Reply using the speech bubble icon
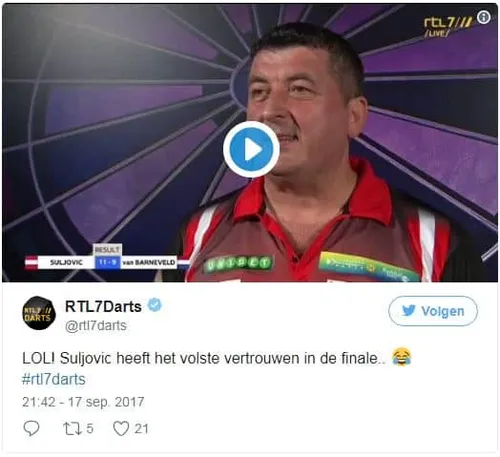This screenshot has height=457, width=500. click(x=31, y=428)
